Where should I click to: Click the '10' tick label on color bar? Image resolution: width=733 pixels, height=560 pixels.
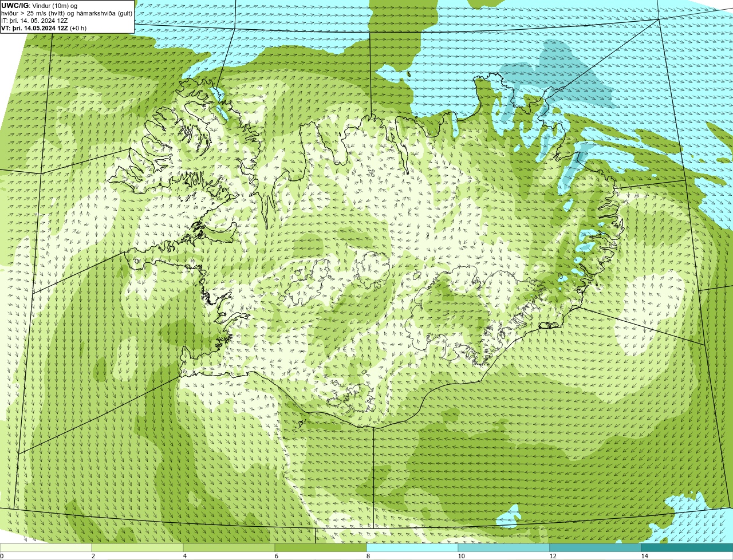pyautogui.click(x=461, y=556)
